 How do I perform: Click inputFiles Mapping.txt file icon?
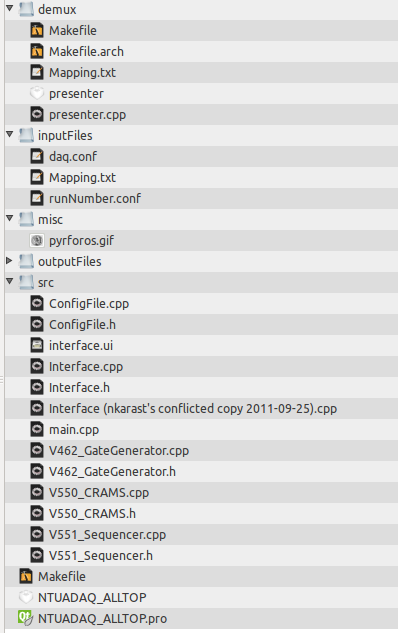[37, 177]
